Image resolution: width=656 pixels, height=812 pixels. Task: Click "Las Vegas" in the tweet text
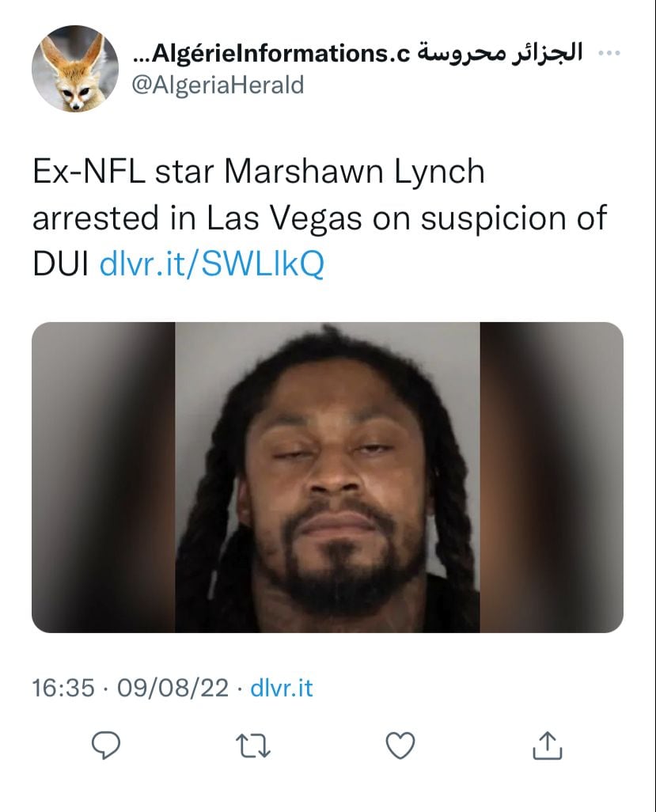pos(284,218)
